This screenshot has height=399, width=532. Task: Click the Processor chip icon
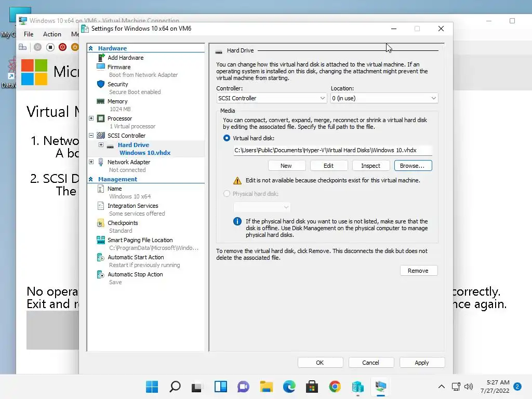coord(101,118)
